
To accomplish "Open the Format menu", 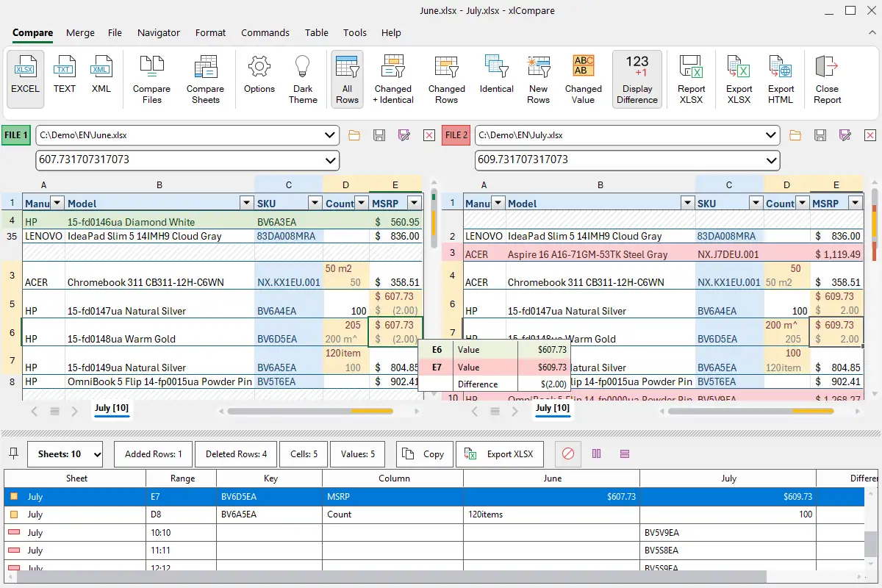I will click(211, 32).
